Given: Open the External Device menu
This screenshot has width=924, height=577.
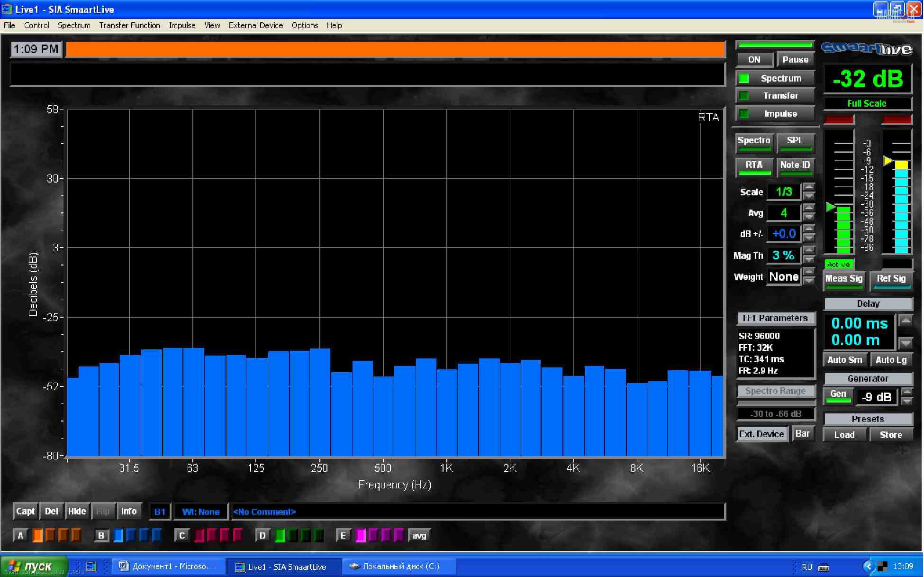Looking at the screenshot, I should tap(255, 25).
